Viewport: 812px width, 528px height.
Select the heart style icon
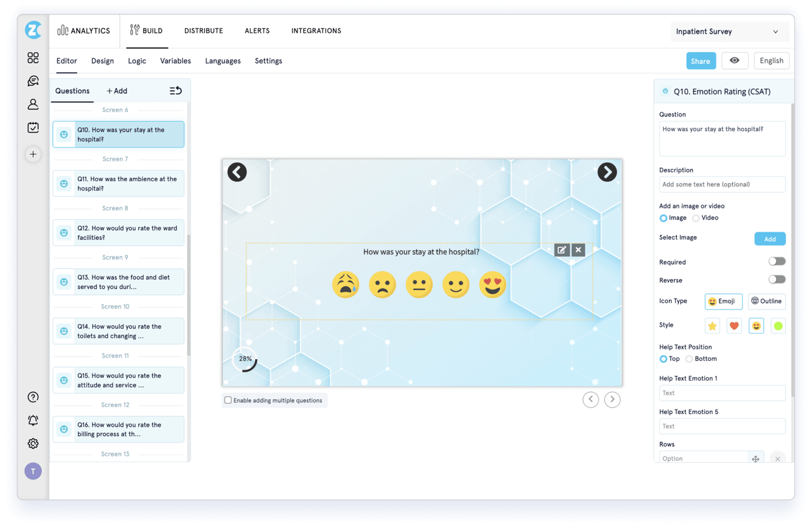coord(734,326)
